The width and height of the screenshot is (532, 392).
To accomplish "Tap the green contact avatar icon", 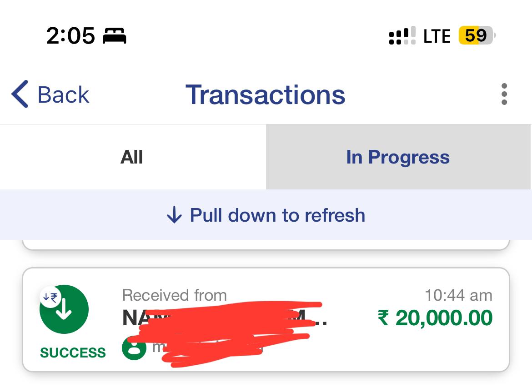I will tap(134, 348).
